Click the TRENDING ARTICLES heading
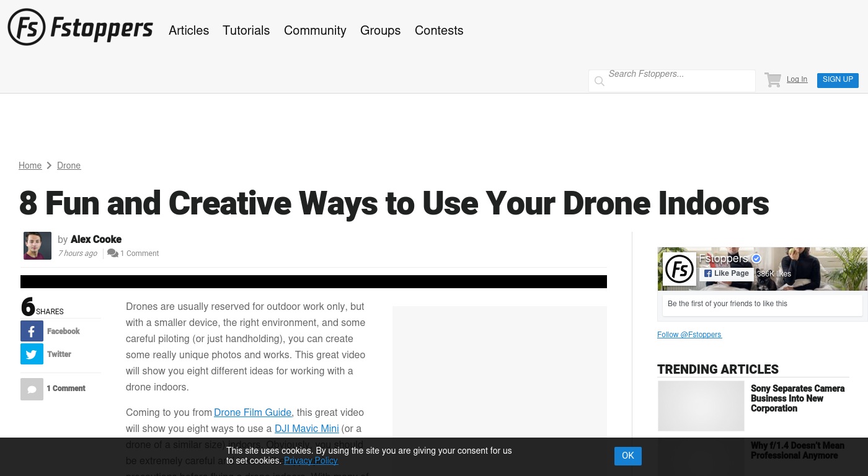This screenshot has width=868, height=476. (718, 369)
